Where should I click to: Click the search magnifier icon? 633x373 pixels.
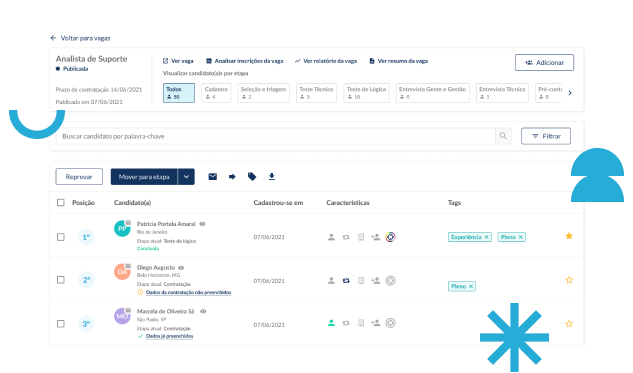503,136
